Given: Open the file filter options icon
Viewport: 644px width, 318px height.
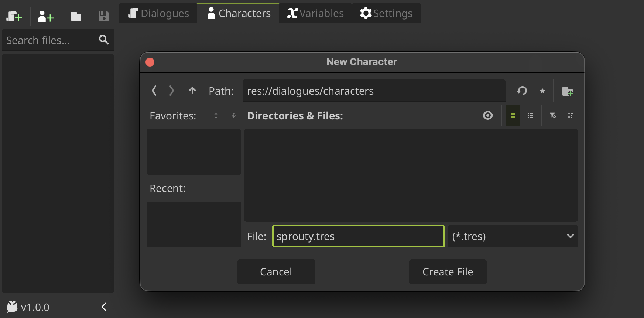Looking at the screenshot, I should (553, 115).
